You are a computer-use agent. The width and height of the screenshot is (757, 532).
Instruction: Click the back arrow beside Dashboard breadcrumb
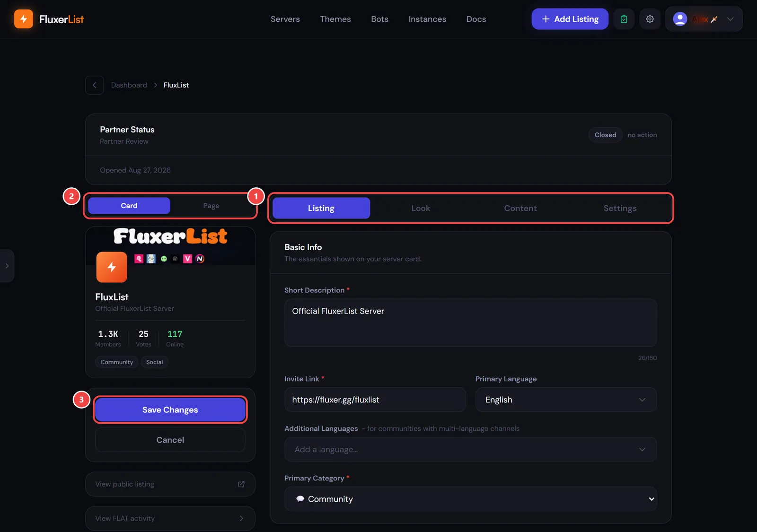tap(95, 85)
